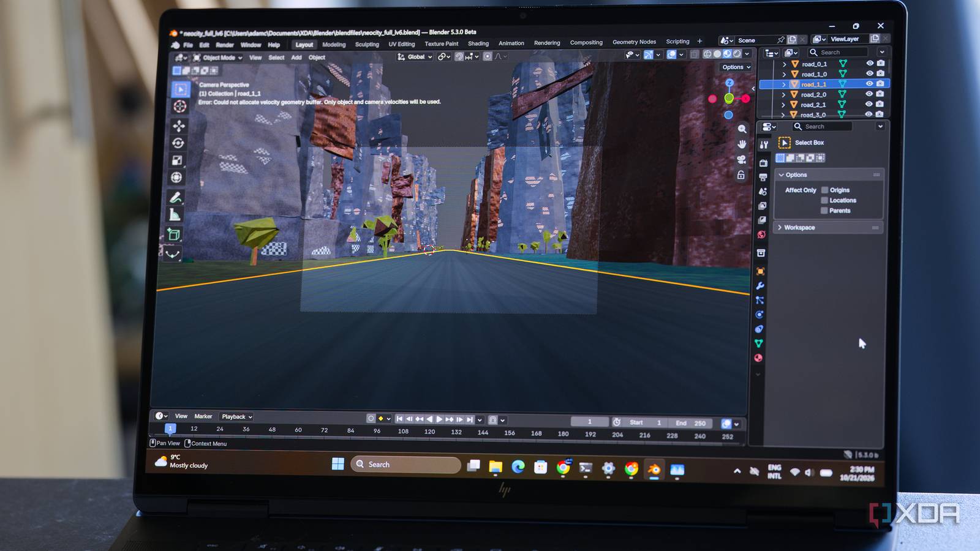Open the Object Mode dropdown
The width and height of the screenshot is (980, 551).
[218, 58]
